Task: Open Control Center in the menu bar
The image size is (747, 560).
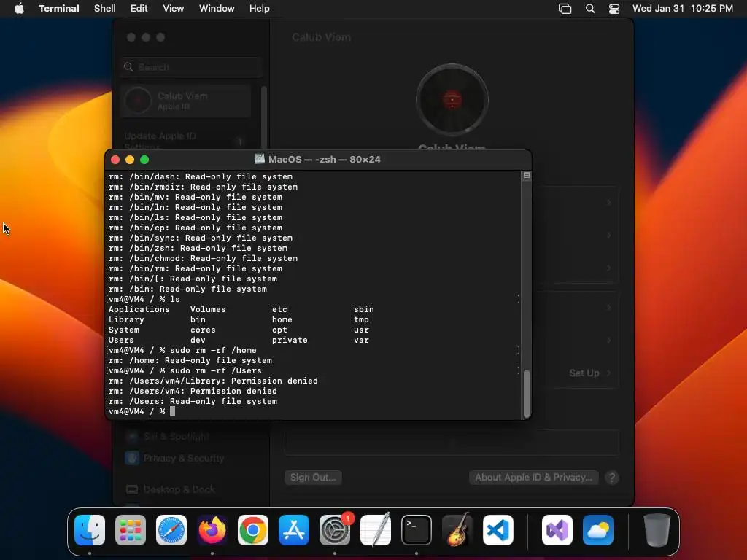Action: click(x=614, y=9)
